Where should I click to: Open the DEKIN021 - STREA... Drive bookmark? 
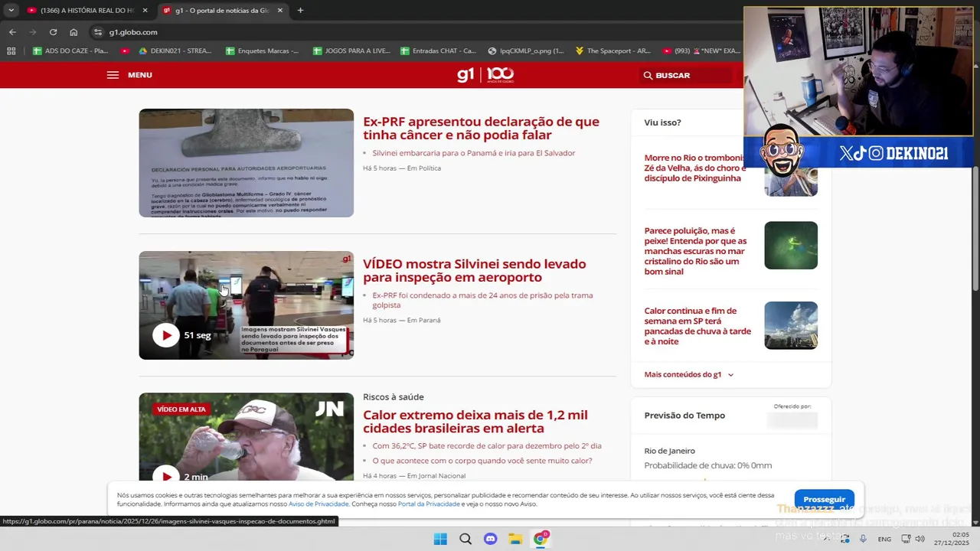[175, 51]
